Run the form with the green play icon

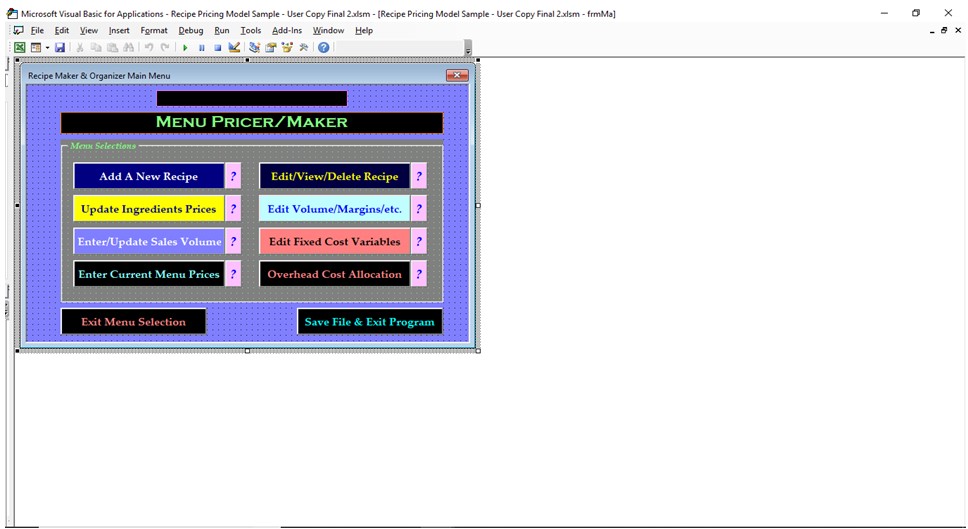(x=185, y=47)
